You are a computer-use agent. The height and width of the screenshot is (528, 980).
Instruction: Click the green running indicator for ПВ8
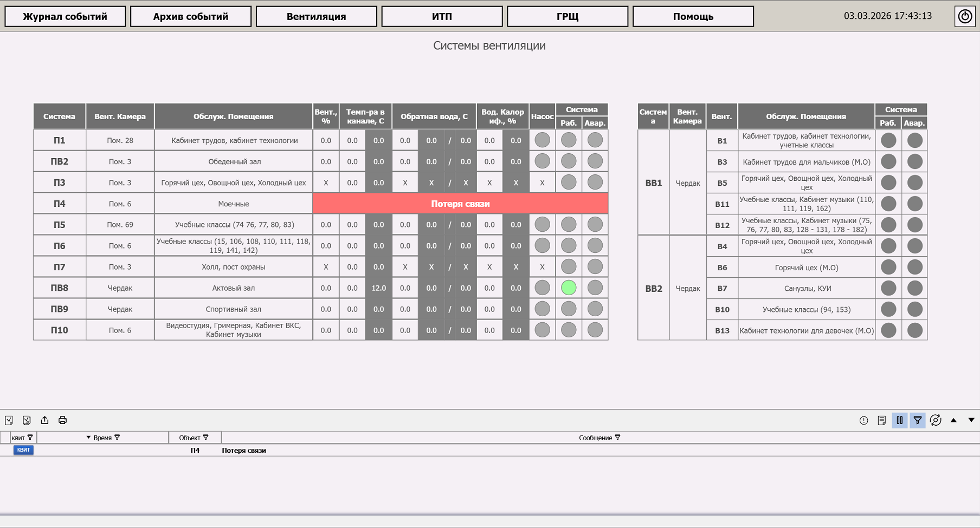568,288
